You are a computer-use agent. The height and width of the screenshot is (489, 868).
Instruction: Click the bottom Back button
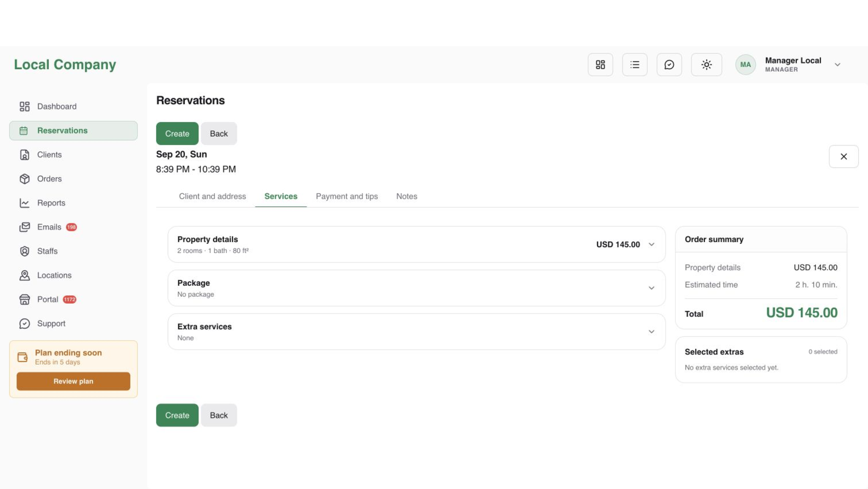[219, 415]
